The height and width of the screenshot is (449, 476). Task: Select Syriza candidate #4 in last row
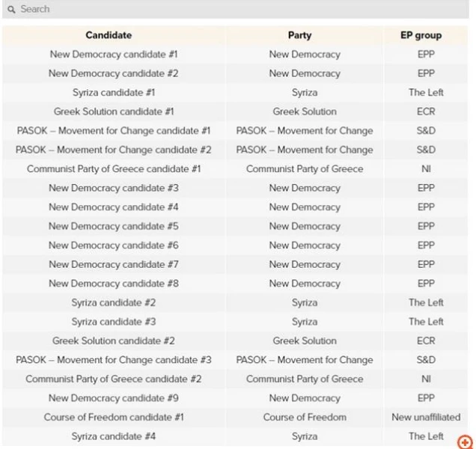[x=114, y=436]
